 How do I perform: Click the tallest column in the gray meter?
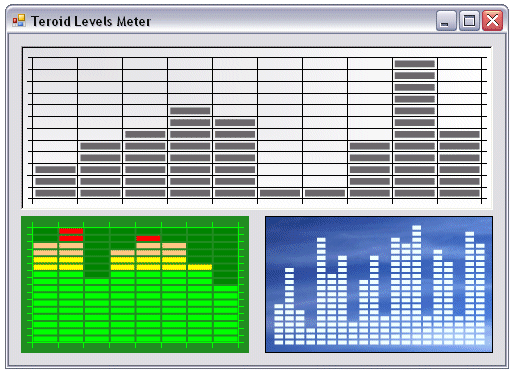coord(415,128)
